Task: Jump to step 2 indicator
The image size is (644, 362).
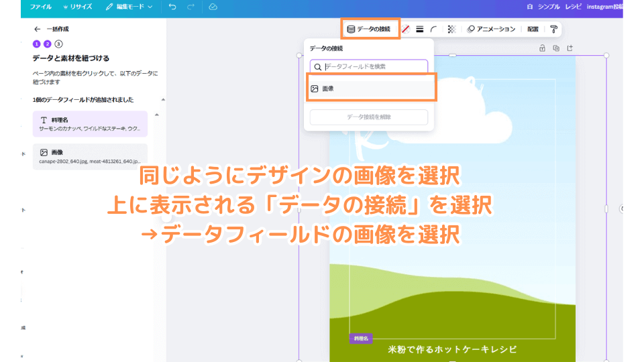Action: (x=48, y=44)
